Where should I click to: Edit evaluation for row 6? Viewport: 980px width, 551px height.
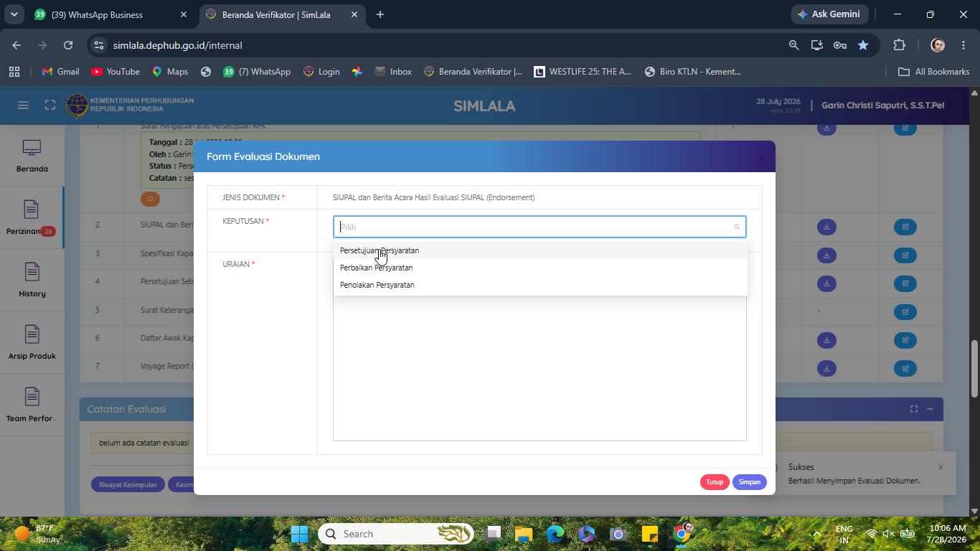[905, 340]
